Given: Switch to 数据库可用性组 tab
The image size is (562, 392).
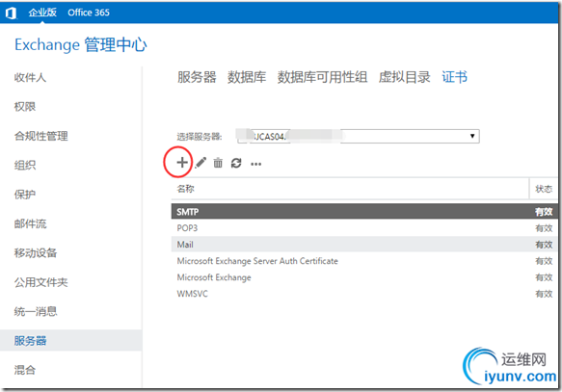Looking at the screenshot, I should coord(322,77).
